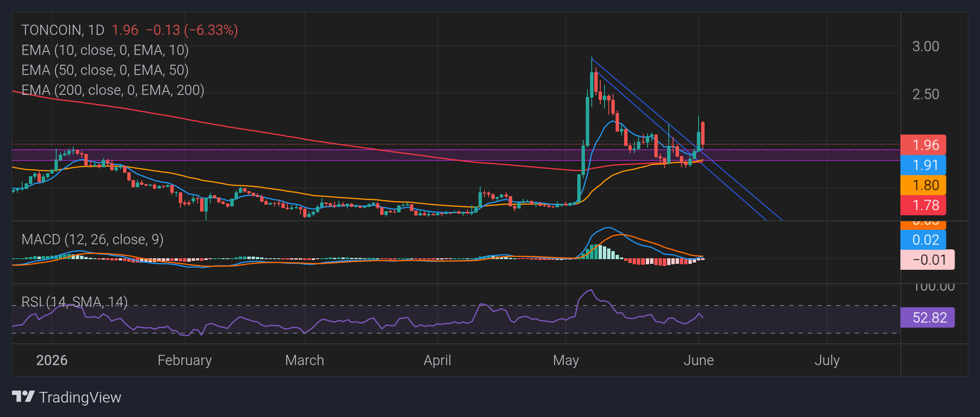Click the RSI (14, SMA, 14) legend
980x417 pixels.
point(75,302)
